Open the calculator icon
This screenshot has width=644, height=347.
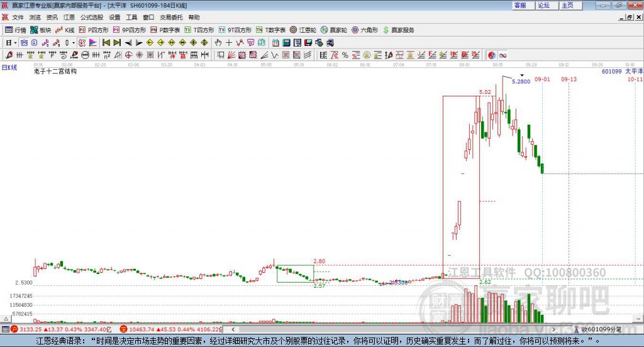point(286,43)
